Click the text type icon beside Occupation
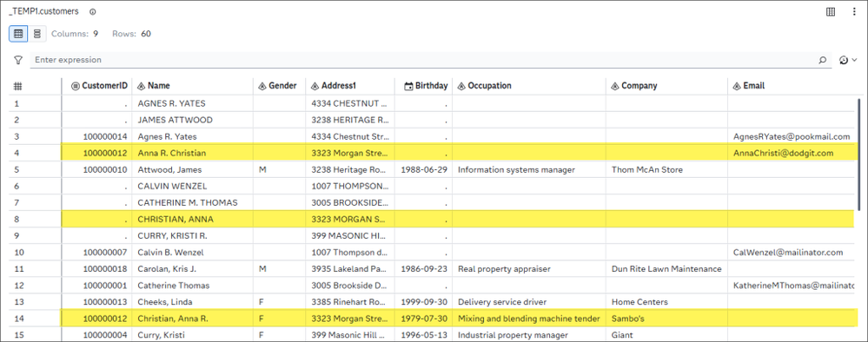This screenshot has height=342, width=868. 461,86
